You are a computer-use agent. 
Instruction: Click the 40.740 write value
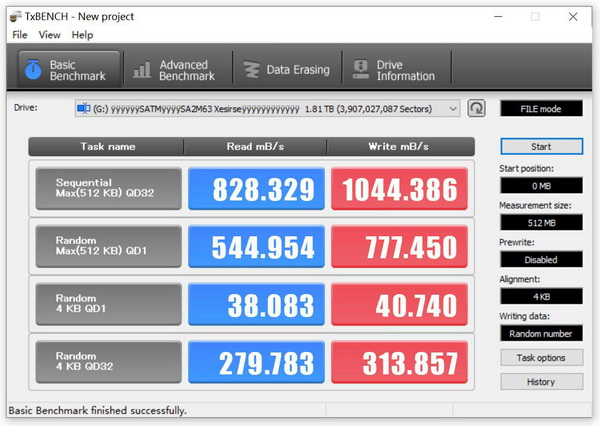(x=399, y=304)
